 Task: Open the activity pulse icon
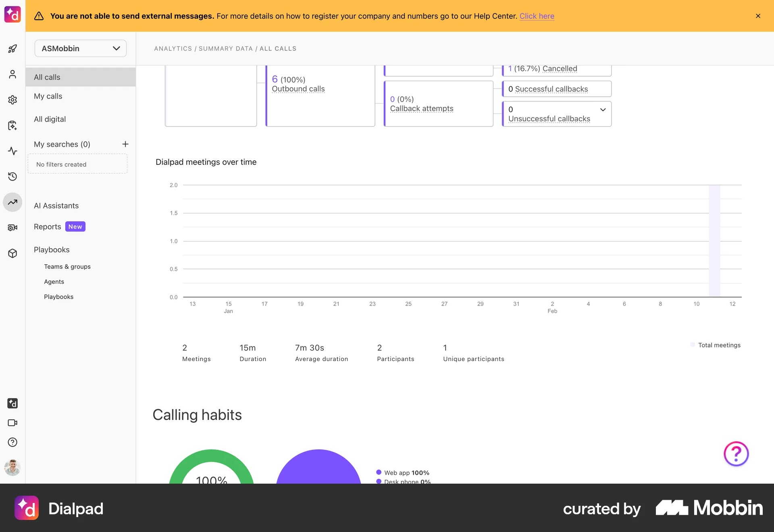pyautogui.click(x=12, y=151)
